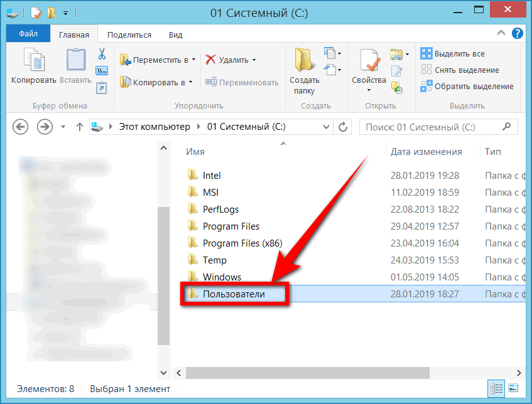The width and height of the screenshot is (532, 404).
Task: Click the Paste (Вставить) clipboard icon
Action: pyautogui.click(x=75, y=60)
